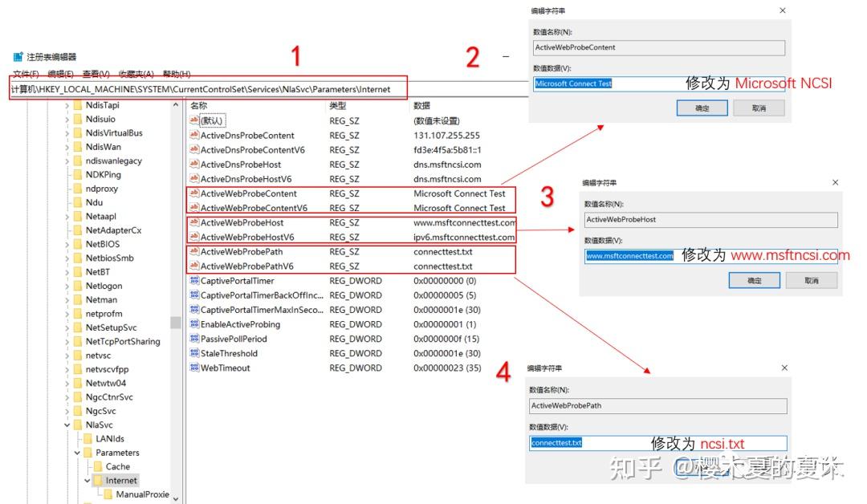Select the WebTimeout DWORD value icon
Image resolution: width=867 pixels, height=504 pixels.
[x=193, y=368]
